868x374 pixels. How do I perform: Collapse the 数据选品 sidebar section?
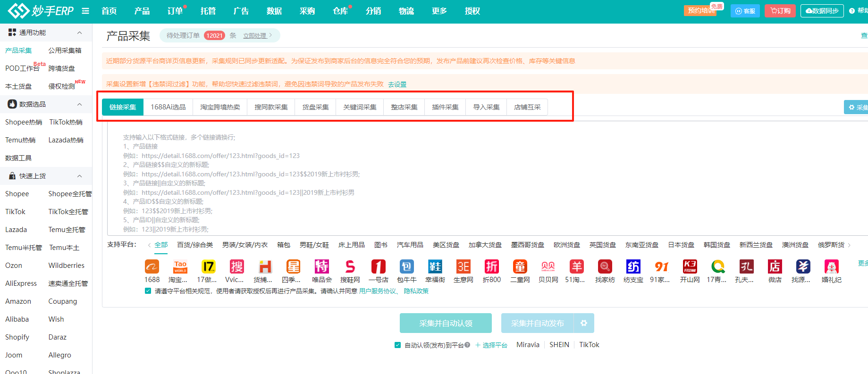[x=79, y=104]
